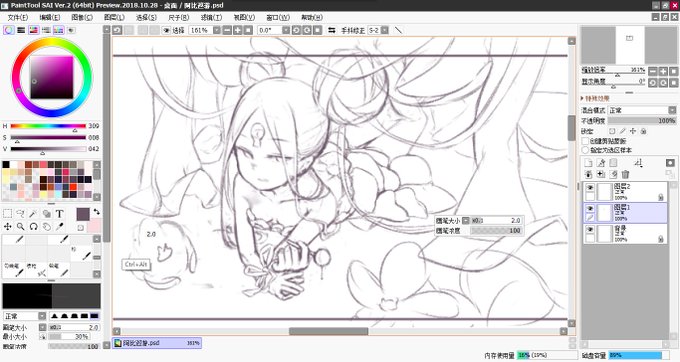The width and height of the screenshot is (680, 362).
Task: Create a new layer in layers panel
Action: [x=588, y=163]
